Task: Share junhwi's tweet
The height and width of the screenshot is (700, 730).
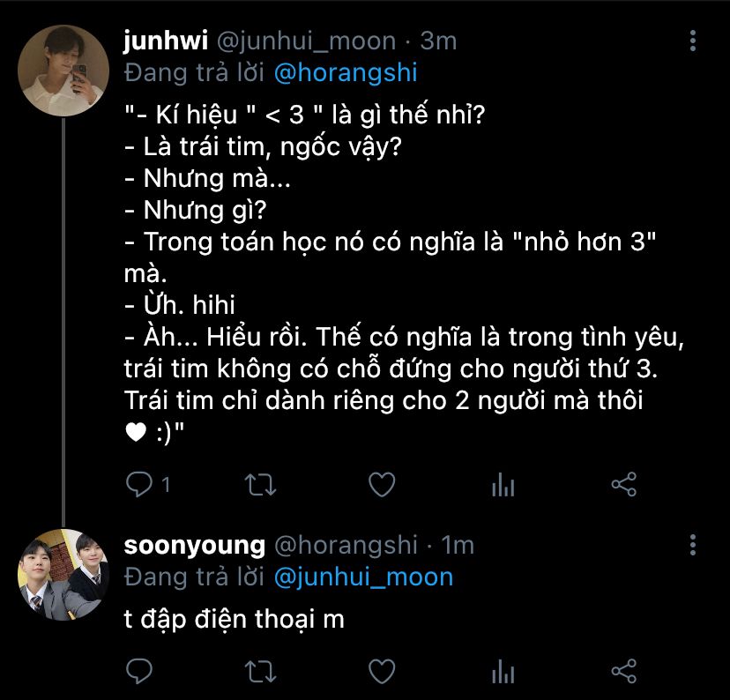Action: [x=623, y=484]
